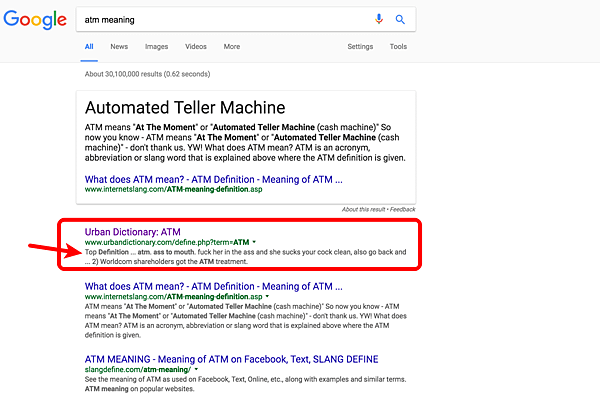Select the All results tab
This screenshot has height=399, width=600.
coord(89,47)
